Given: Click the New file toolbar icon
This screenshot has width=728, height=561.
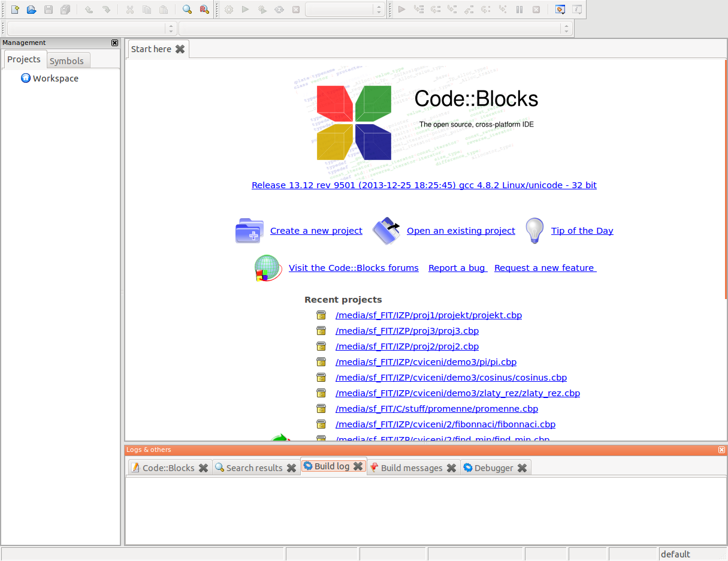Looking at the screenshot, I should pyautogui.click(x=14, y=10).
